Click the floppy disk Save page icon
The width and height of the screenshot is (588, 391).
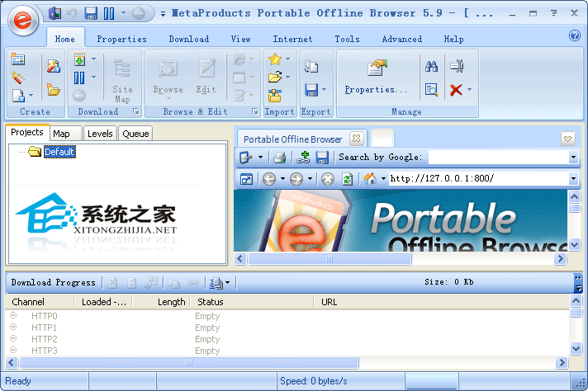pyautogui.click(x=322, y=158)
